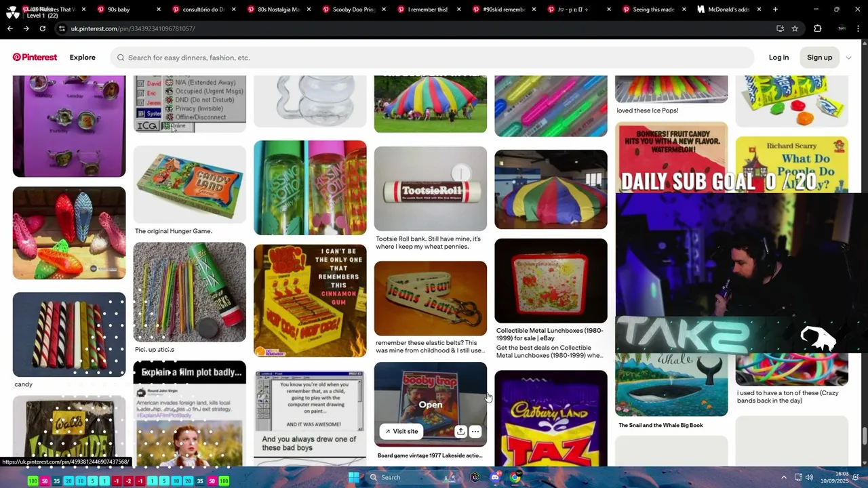
Task: Close the 'Scooby Doo Pring' tab
Action: [383, 9]
